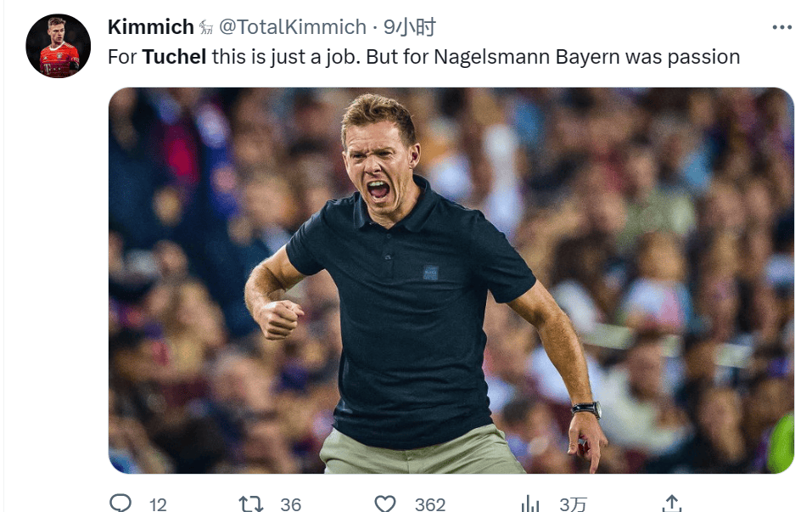Open the reply icon under the tweet
This screenshot has width=812, height=512.
(x=121, y=504)
